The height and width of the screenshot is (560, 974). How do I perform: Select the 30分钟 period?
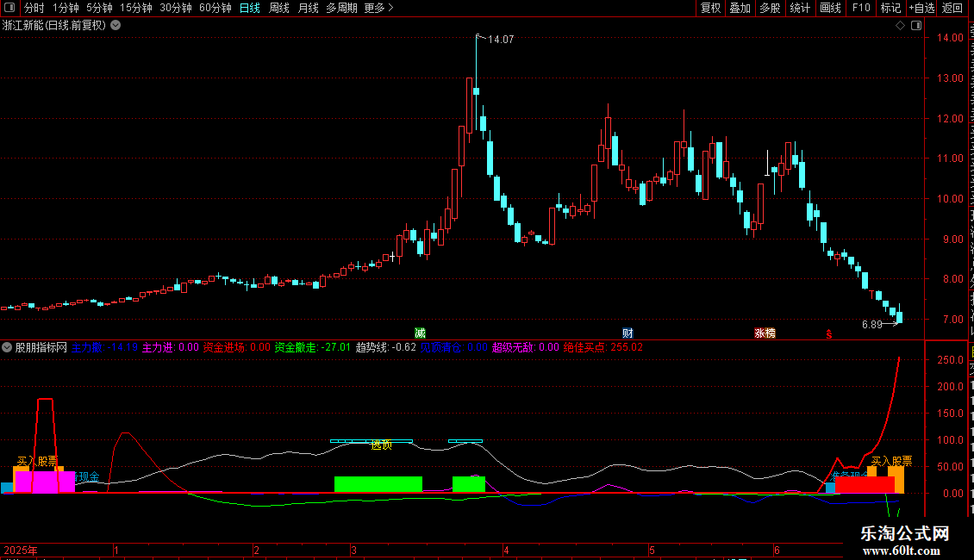click(x=176, y=8)
